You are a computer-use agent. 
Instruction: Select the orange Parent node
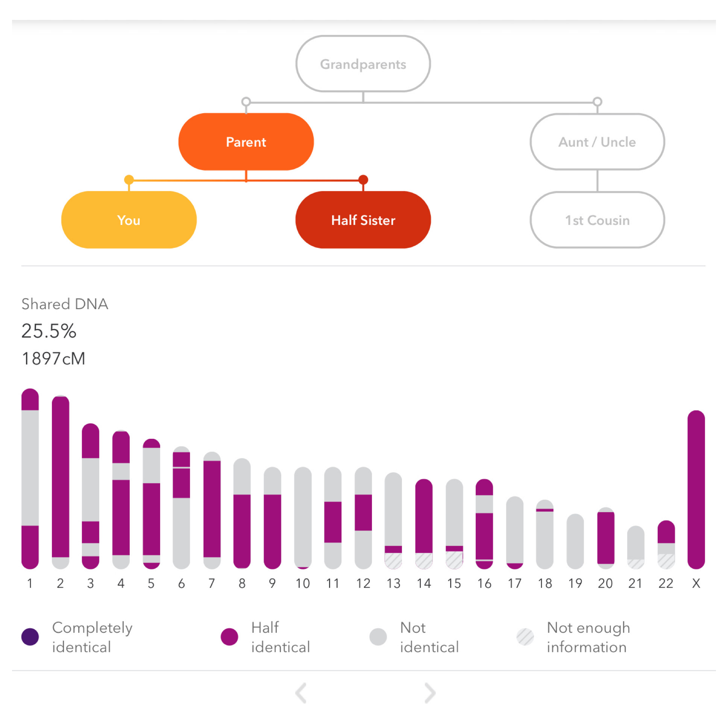pos(246,142)
